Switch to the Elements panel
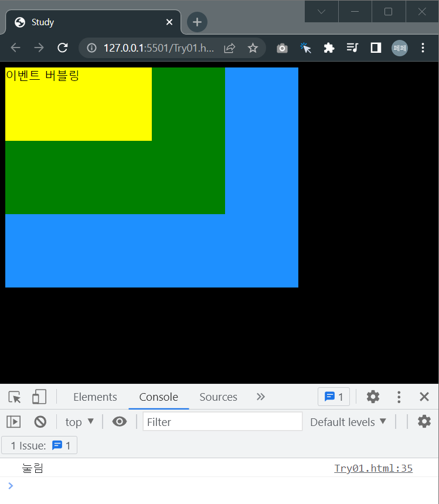 click(95, 397)
